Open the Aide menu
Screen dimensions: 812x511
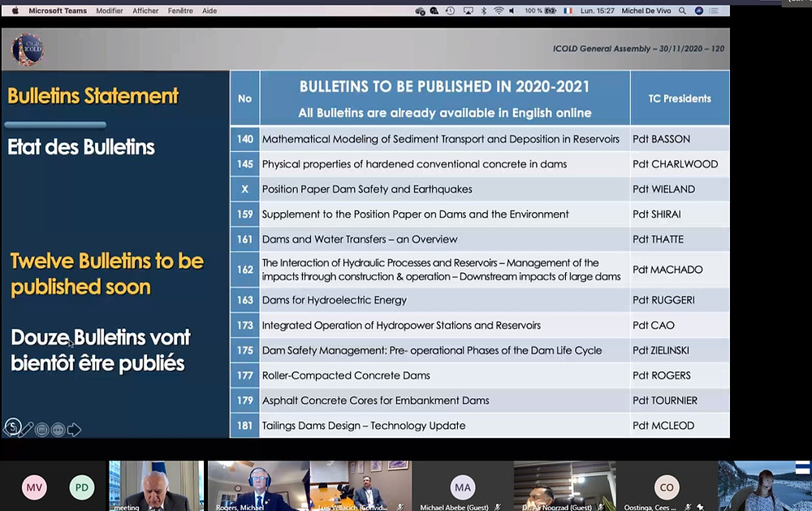point(209,11)
